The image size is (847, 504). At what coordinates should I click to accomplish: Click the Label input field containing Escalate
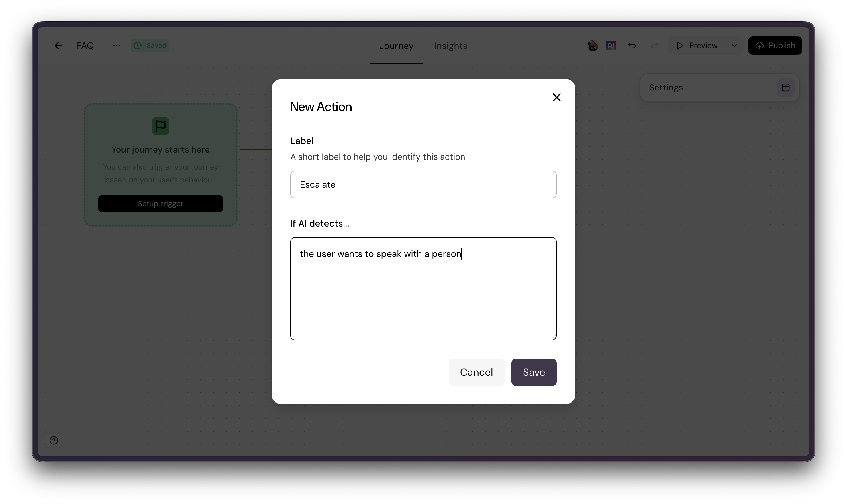click(x=423, y=184)
